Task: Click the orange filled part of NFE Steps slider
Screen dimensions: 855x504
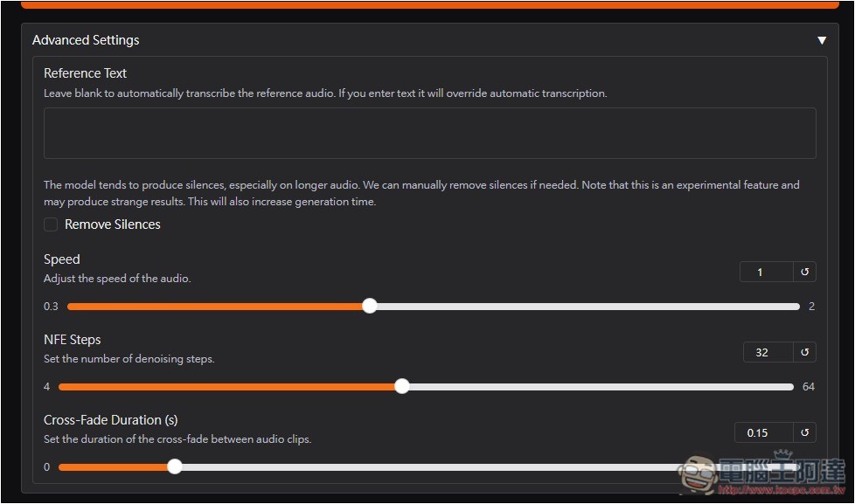Action: [x=227, y=386]
